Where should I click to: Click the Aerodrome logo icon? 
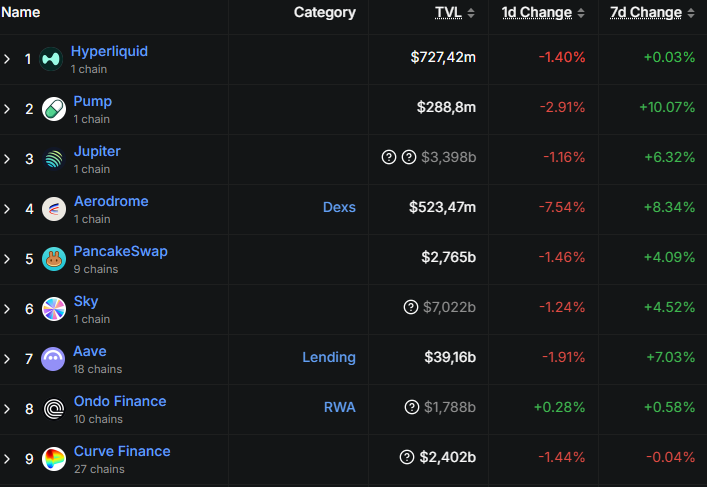54,209
